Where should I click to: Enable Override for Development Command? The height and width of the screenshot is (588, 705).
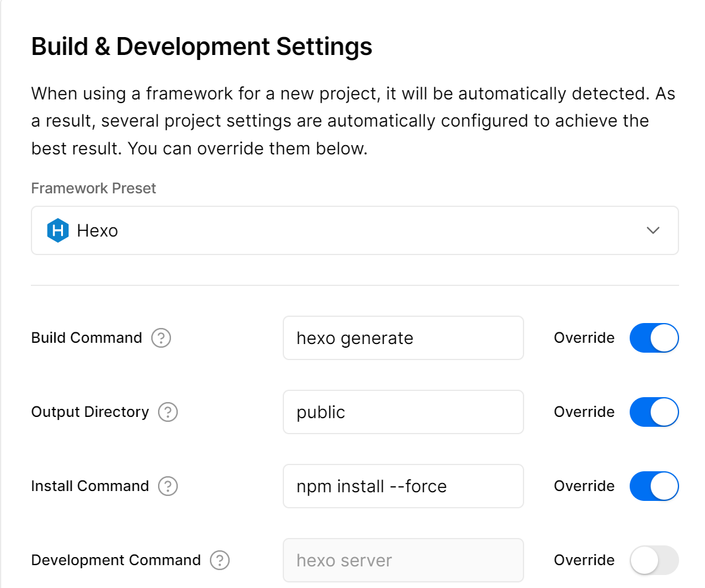pyautogui.click(x=654, y=560)
